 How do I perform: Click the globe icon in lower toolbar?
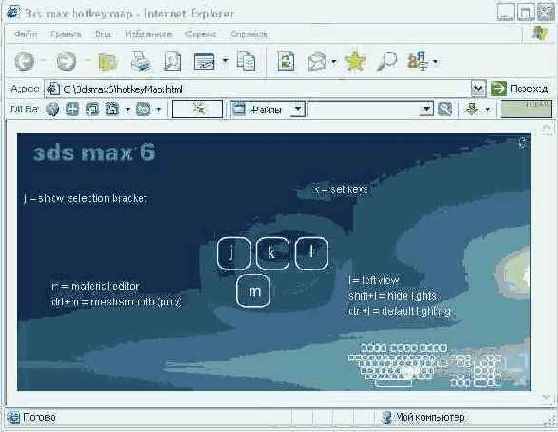click(x=53, y=109)
